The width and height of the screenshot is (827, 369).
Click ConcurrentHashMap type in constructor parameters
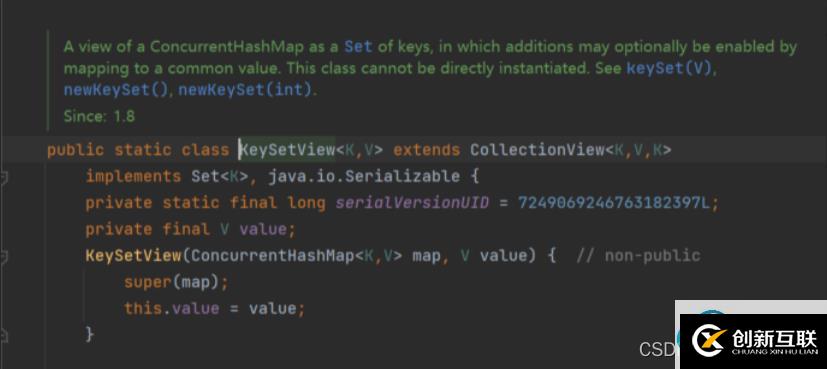coord(273,256)
